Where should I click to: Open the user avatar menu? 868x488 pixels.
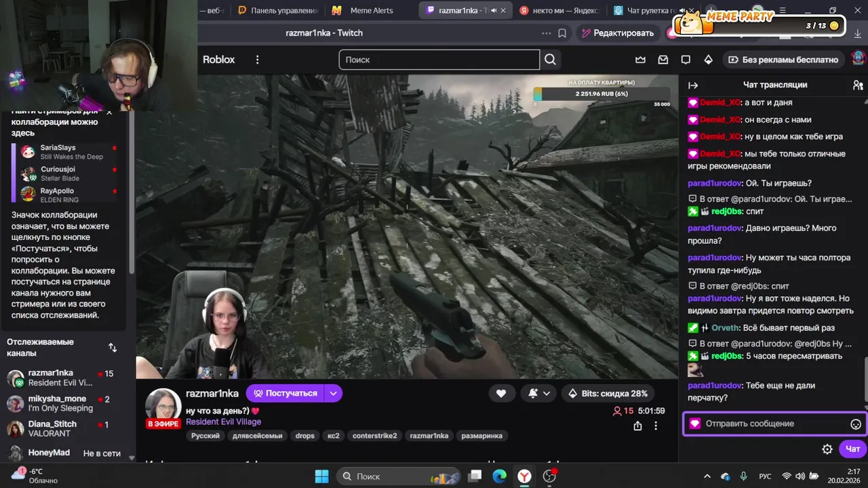coord(858,60)
